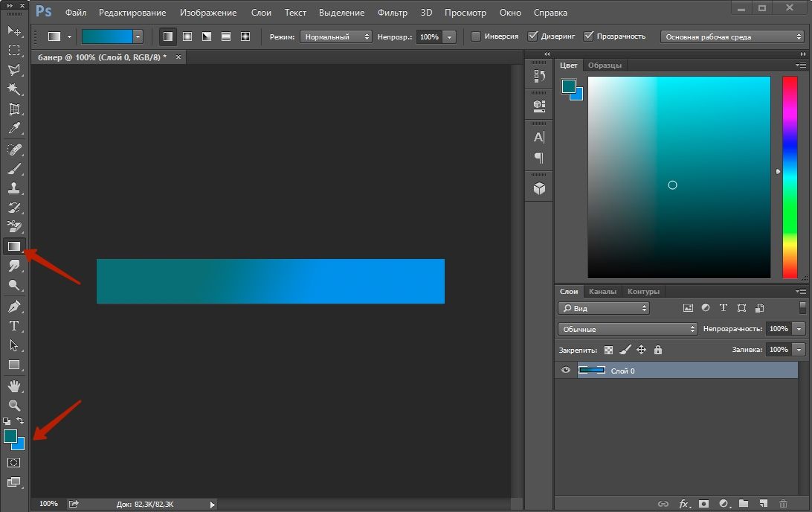Select the Zoom tool in toolbox
The width and height of the screenshot is (812, 512).
pyautogui.click(x=14, y=406)
